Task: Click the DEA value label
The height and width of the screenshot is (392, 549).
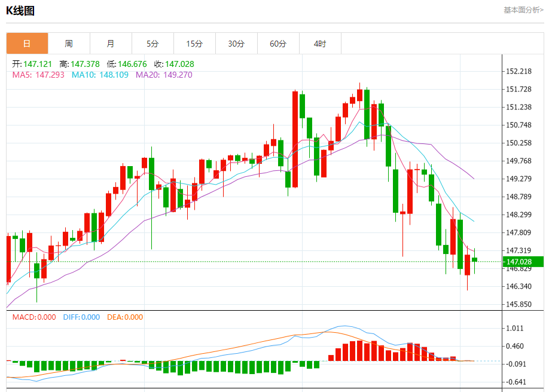Action: [x=125, y=317]
